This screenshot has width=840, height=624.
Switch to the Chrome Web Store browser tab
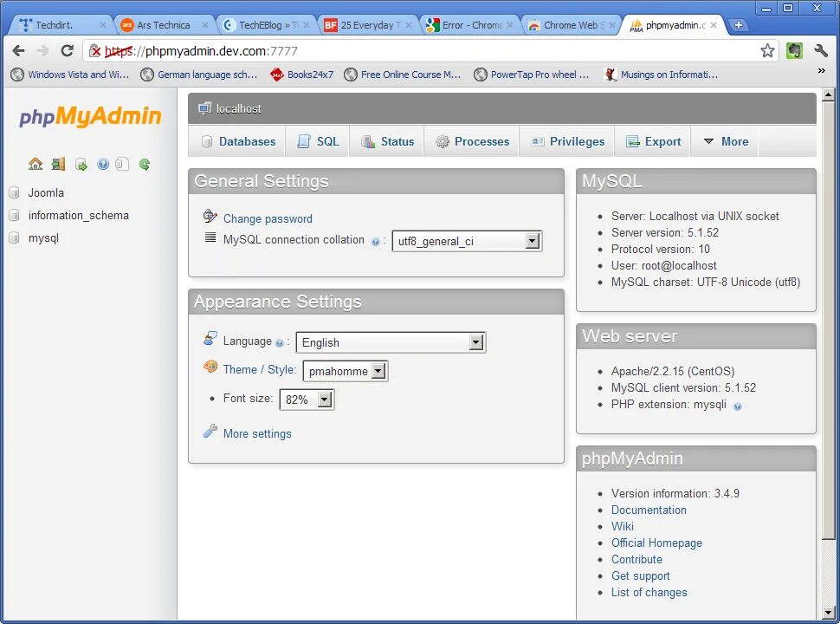coord(571,25)
